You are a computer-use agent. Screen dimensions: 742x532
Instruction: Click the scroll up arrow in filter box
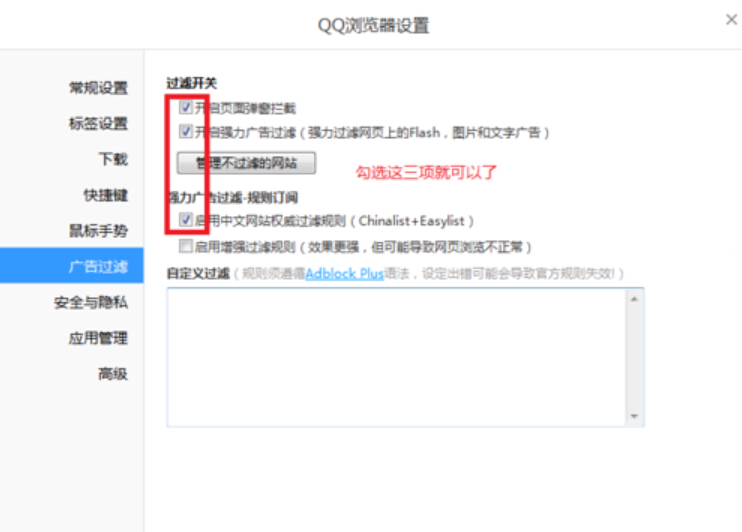pyautogui.click(x=633, y=298)
